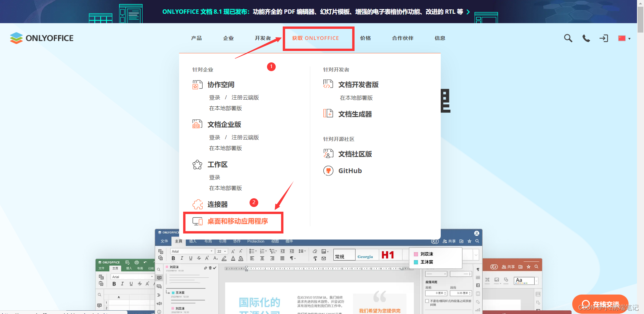
Task: Click 登录 under 工作区
Action: click(215, 177)
